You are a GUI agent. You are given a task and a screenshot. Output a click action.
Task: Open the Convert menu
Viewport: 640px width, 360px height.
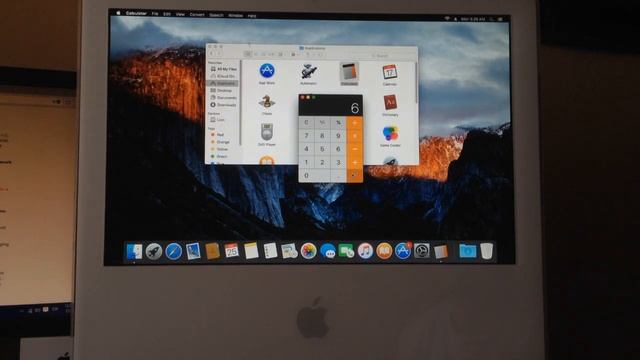tap(197, 15)
